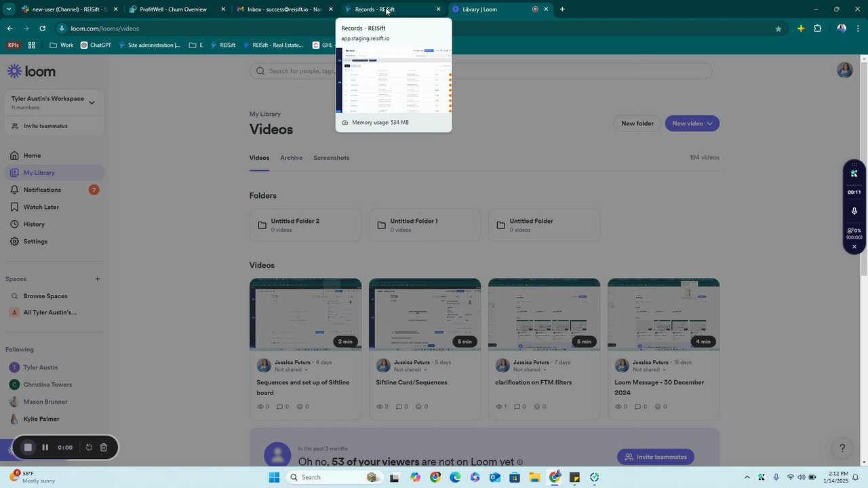The image size is (868, 488).
Task: Click views icon on Siftline Card/Sequences
Action: tap(380, 407)
